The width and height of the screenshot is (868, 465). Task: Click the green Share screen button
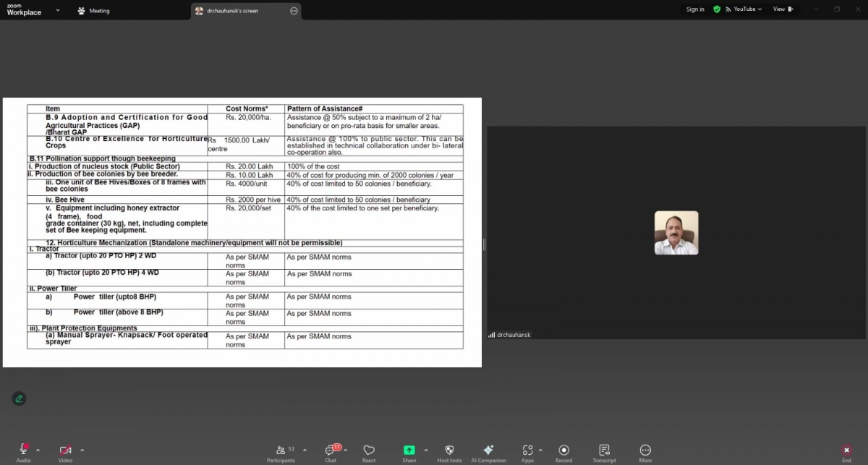tap(409, 451)
